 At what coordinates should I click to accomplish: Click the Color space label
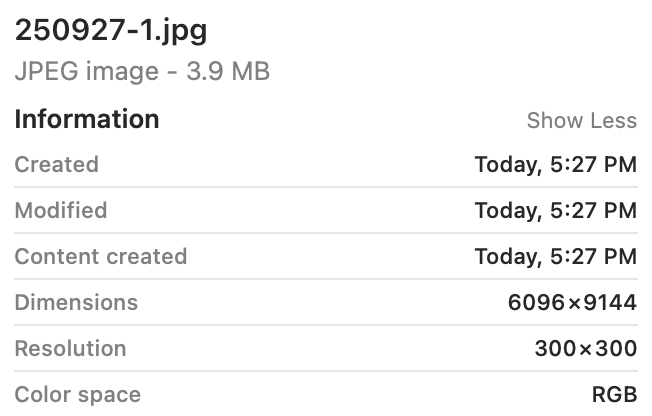point(77,395)
